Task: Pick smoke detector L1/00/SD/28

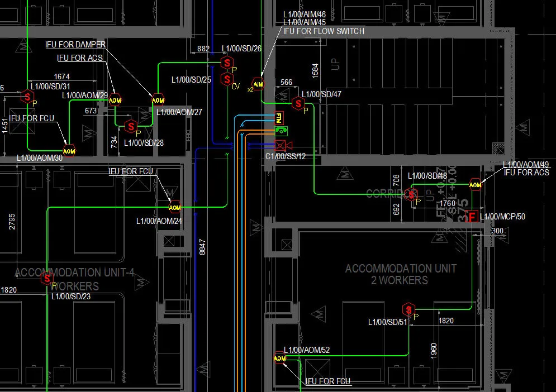Action: click(131, 127)
